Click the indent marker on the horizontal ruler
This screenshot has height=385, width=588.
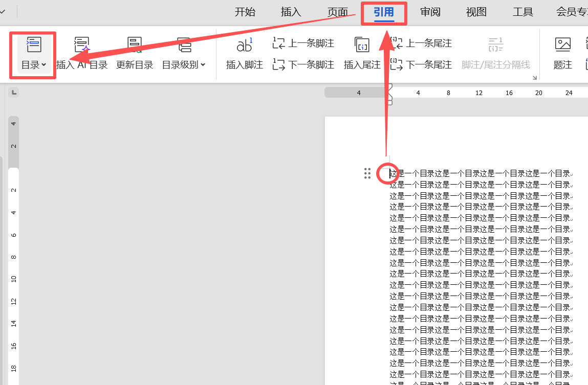click(x=389, y=94)
